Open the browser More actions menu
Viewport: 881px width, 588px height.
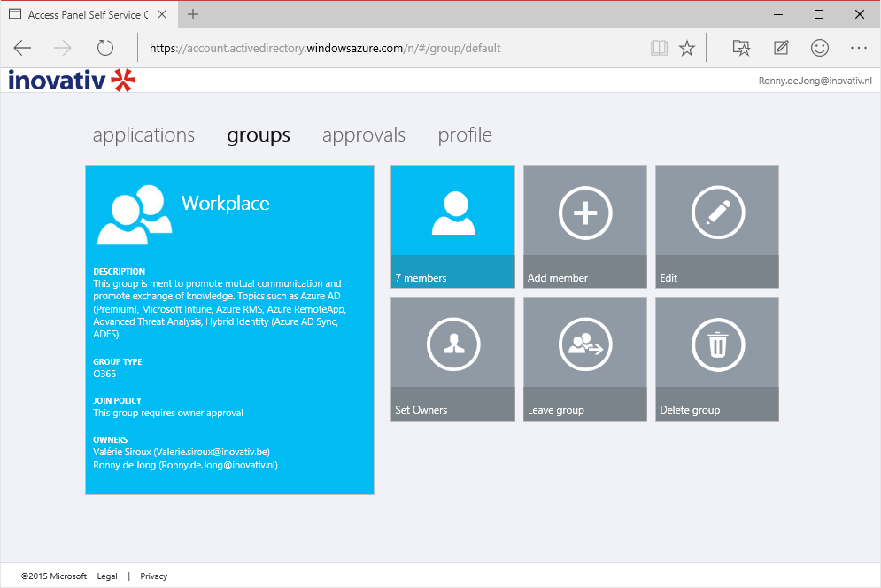coord(858,49)
